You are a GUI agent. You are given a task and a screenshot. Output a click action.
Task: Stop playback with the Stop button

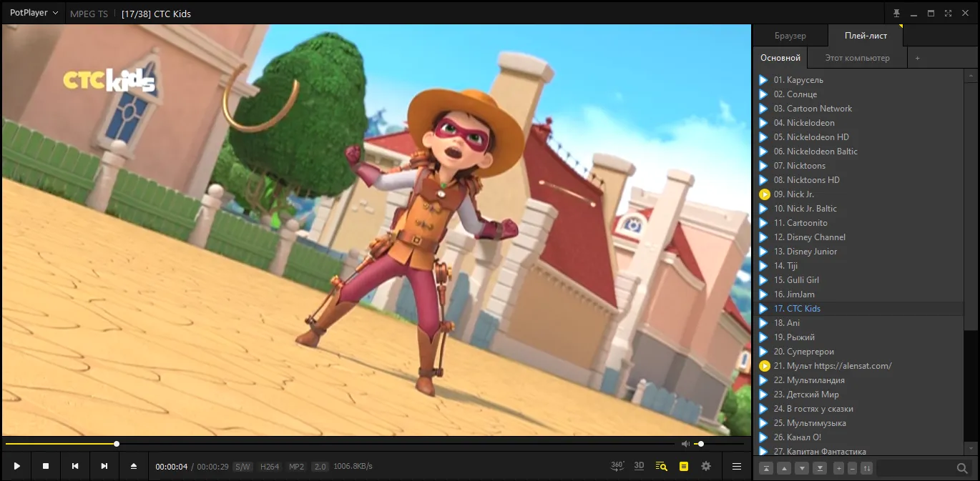tap(46, 466)
